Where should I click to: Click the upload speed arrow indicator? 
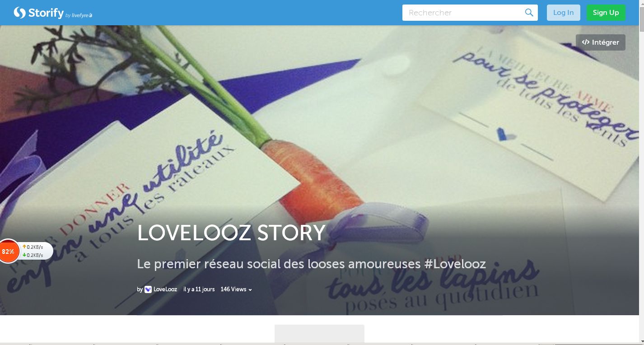24,247
